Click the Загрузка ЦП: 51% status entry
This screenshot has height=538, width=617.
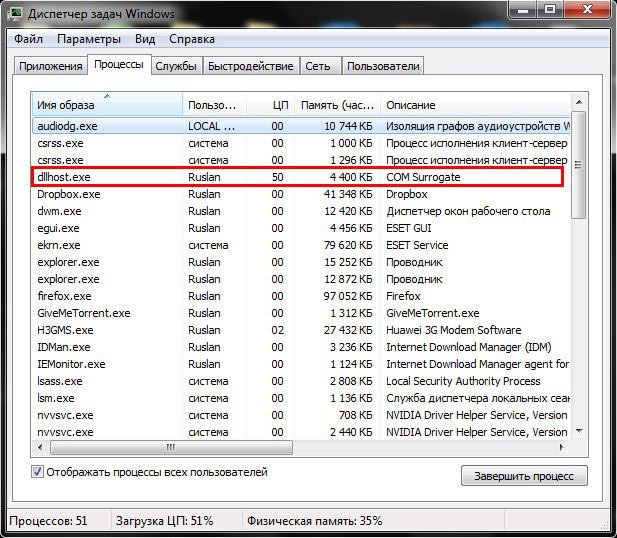pyautogui.click(x=164, y=521)
